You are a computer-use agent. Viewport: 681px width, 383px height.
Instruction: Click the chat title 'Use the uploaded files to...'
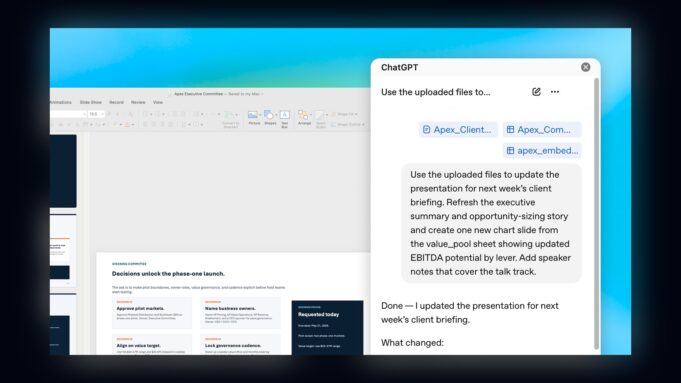pos(436,92)
